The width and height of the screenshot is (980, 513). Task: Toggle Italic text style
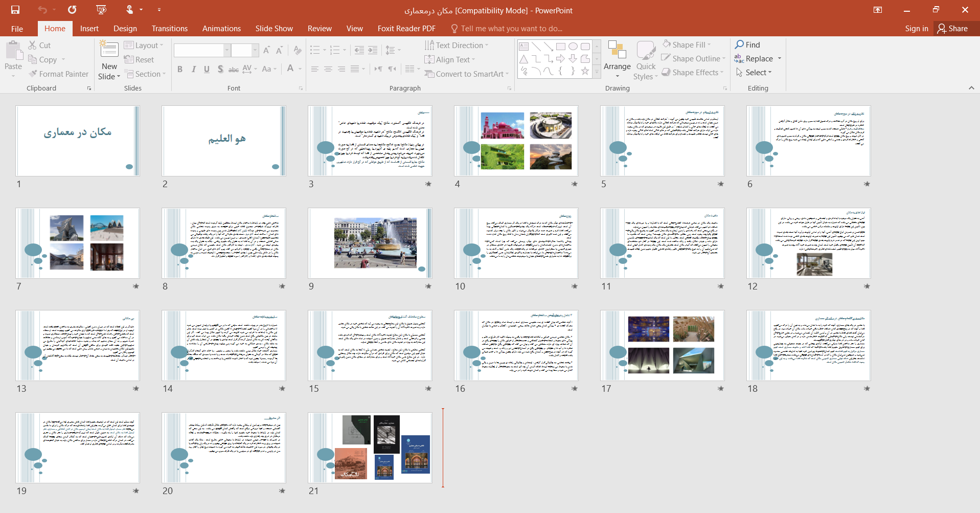193,69
